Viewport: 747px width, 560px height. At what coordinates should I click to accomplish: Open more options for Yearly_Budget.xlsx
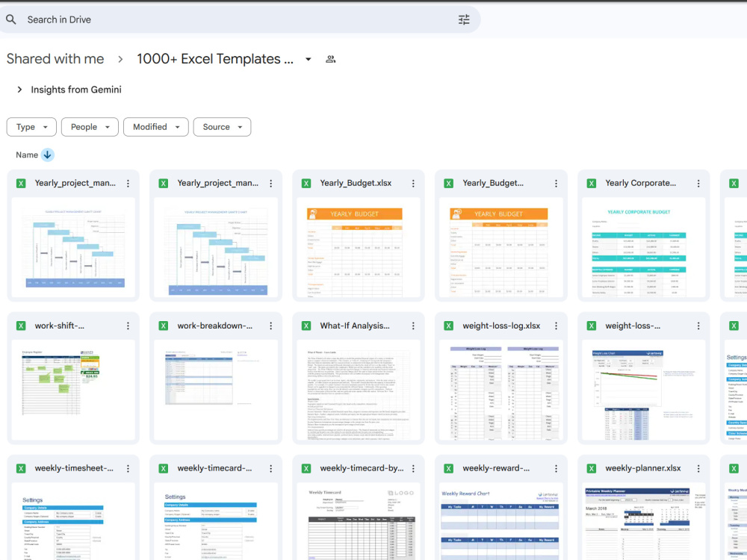point(413,184)
